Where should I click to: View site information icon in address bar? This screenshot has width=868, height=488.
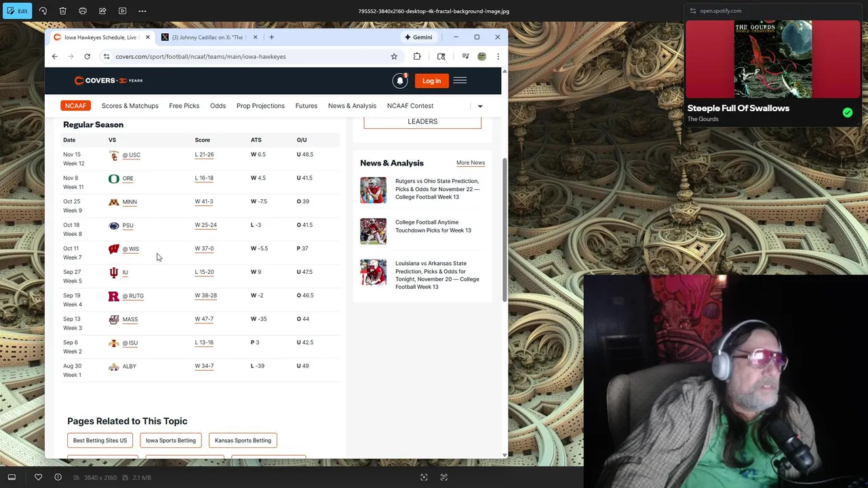[106, 57]
